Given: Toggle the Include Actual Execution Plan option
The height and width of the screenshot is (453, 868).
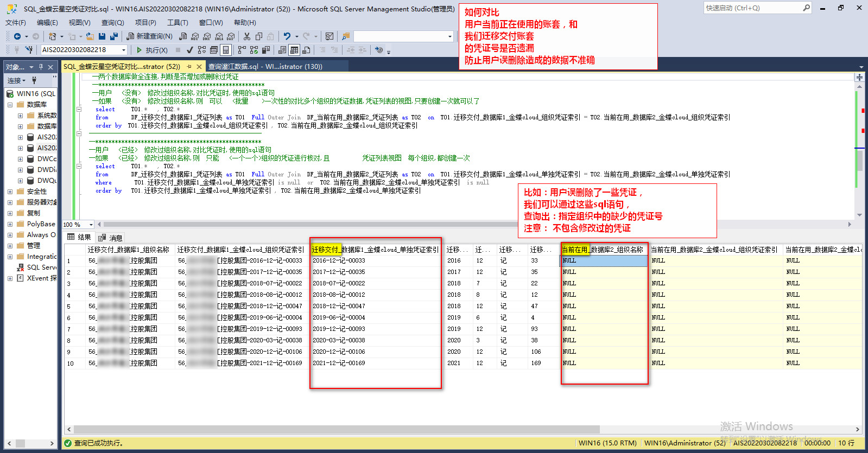Looking at the screenshot, I should (242, 50).
